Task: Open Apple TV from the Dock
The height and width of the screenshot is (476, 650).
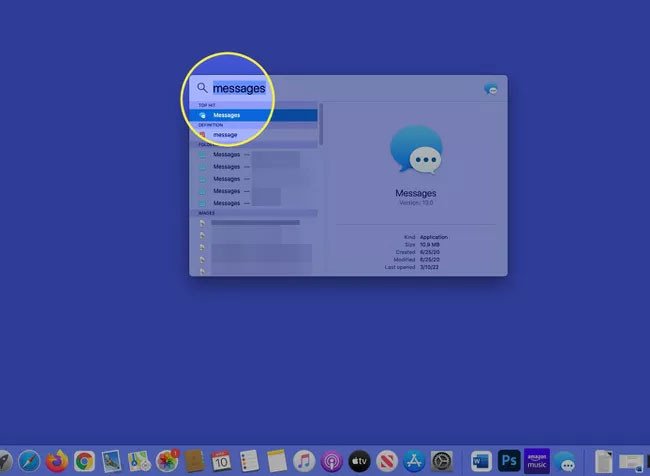Action: pyautogui.click(x=359, y=461)
